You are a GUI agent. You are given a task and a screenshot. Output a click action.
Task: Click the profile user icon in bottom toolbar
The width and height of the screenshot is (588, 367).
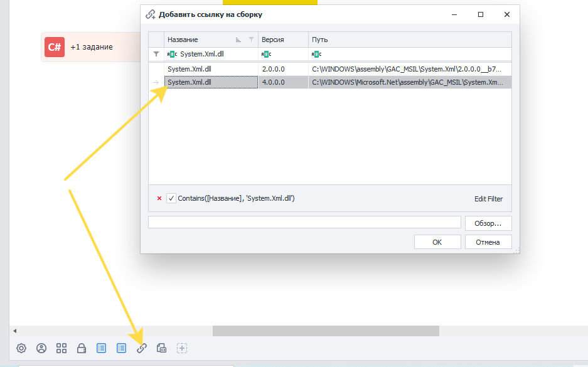pos(41,348)
